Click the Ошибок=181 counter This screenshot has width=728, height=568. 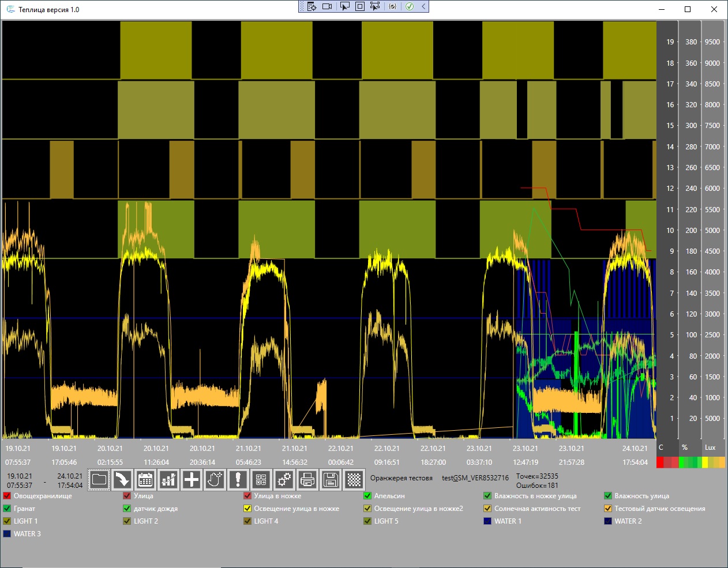point(537,486)
